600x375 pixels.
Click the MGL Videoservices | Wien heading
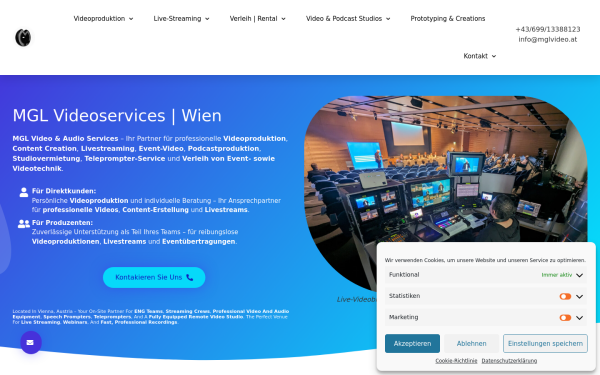tap(117, 116)
